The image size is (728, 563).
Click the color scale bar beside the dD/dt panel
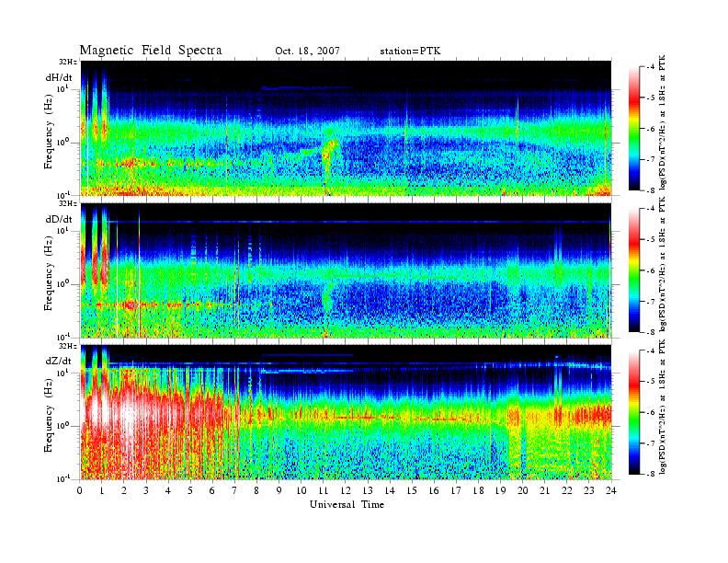(x=633, y=270)
